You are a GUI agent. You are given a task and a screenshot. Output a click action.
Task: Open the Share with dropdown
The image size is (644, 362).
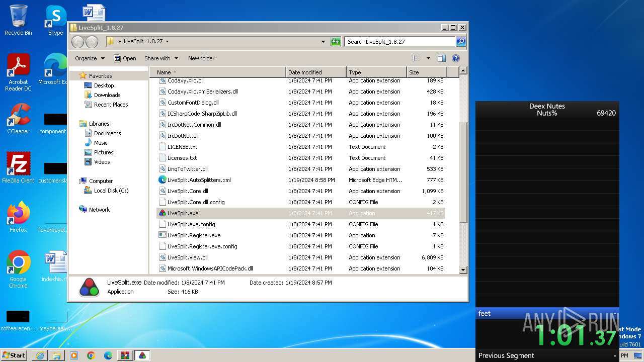tap(161, 58)
